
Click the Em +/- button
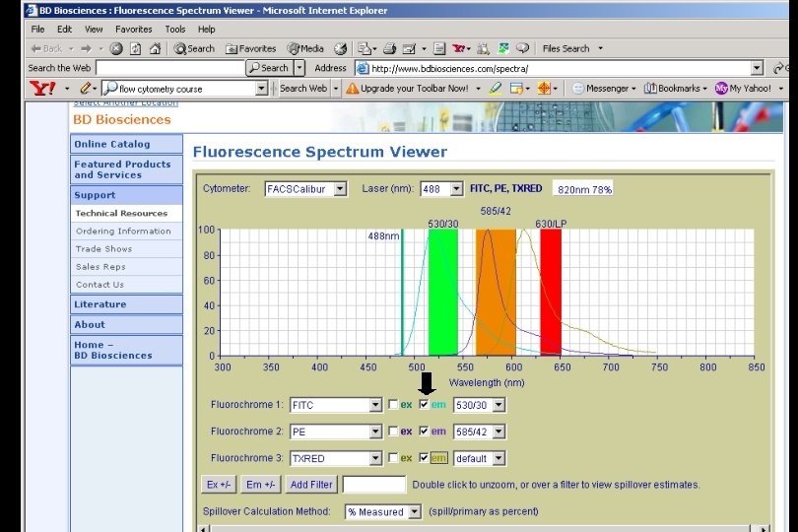260,485
